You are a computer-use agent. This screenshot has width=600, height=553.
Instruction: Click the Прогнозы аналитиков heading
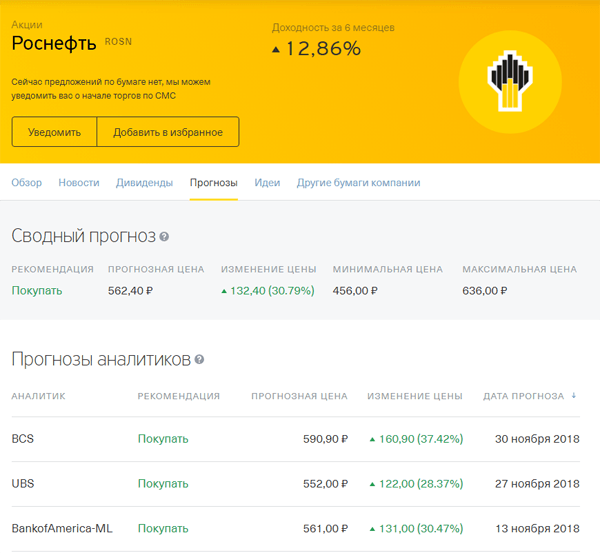pos(101,359)
